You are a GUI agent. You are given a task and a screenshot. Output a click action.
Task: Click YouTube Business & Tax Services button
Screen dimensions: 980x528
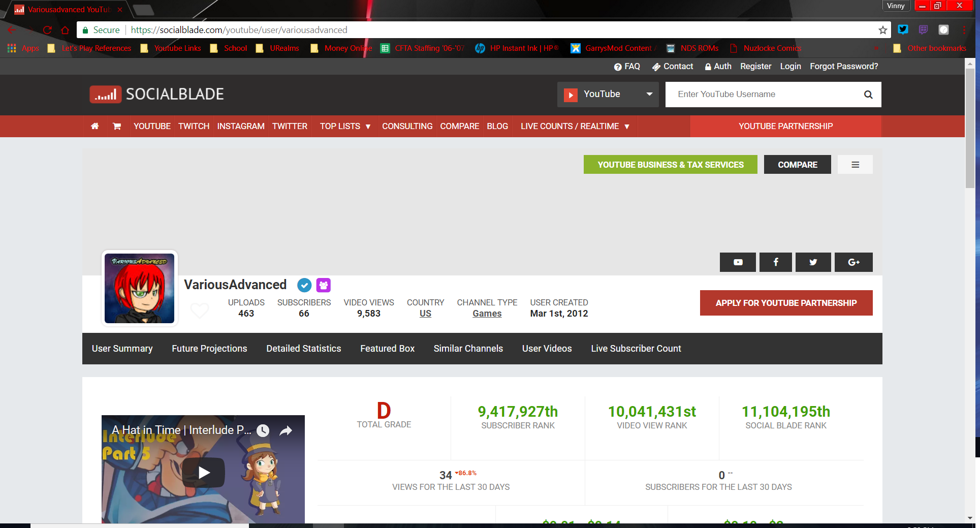671,165
